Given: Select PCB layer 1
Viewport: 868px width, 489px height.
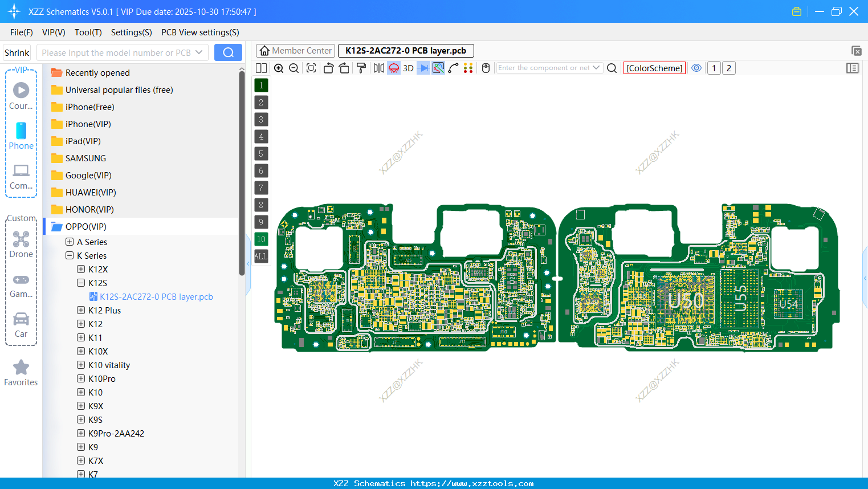Looking at the screenshot, I should (261, 85).
